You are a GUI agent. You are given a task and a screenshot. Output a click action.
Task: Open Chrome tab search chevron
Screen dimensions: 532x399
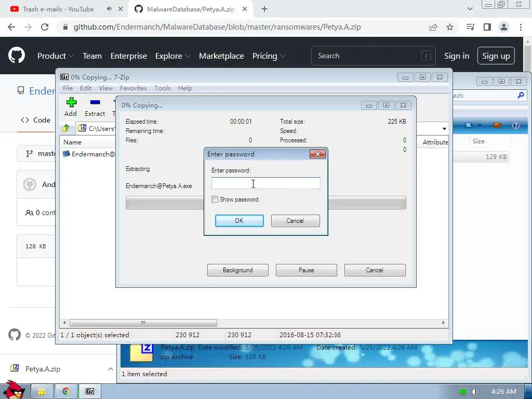(x=470, y=9)
